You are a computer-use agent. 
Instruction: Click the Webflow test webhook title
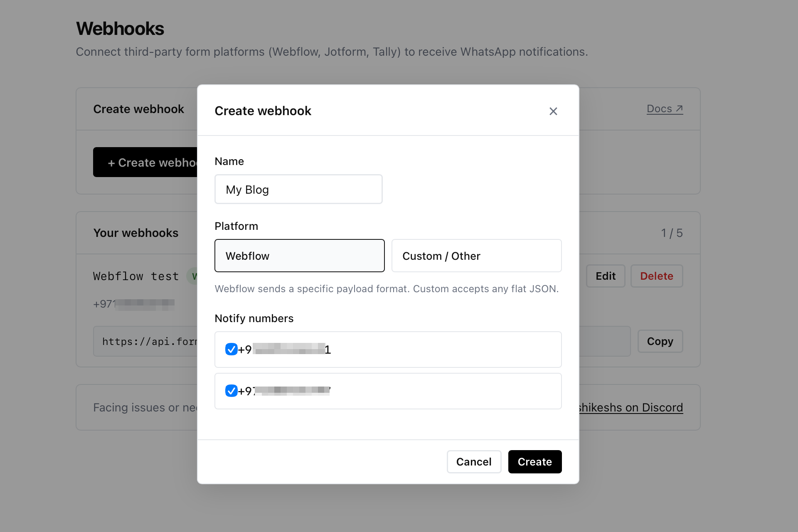pyautogui.click(x=135, y=276)
